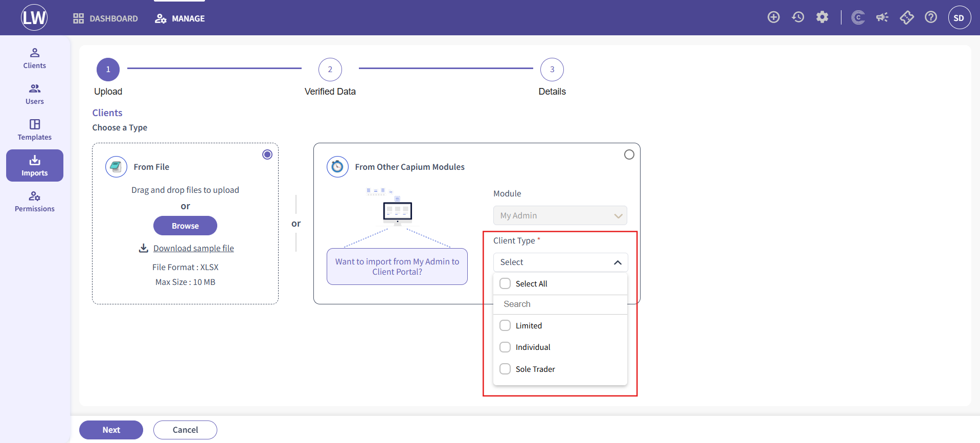
Task: Click the Search field in Client Type list
Action: point(560,304)
